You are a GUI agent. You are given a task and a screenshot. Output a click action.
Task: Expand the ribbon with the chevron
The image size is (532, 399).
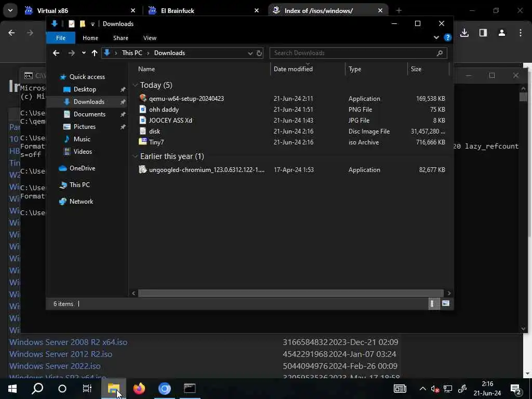pyautogui.click(x=436, y=37)
